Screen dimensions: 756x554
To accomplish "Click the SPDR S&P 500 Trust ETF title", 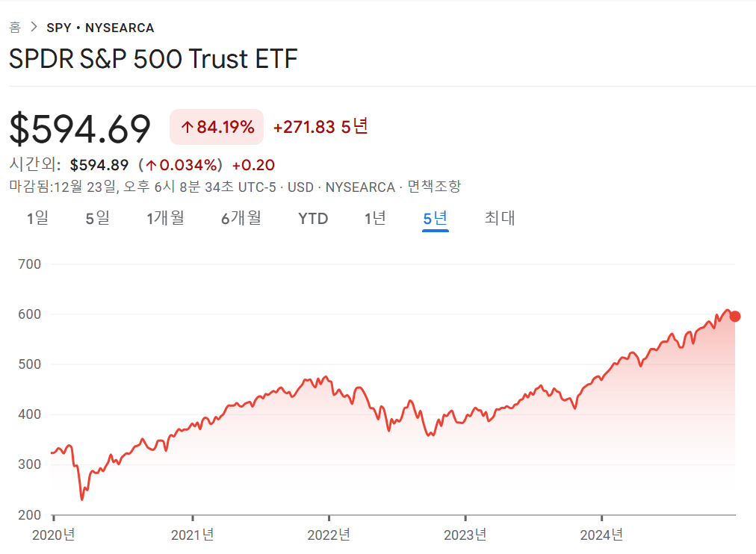I will click(x=153, y=59).
